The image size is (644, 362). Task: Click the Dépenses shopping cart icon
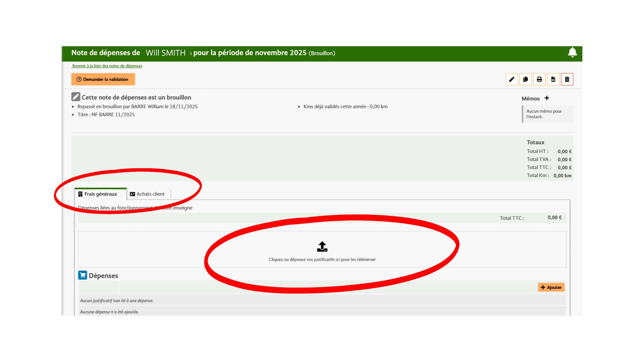pyautogui.click(x=83, y=275)
